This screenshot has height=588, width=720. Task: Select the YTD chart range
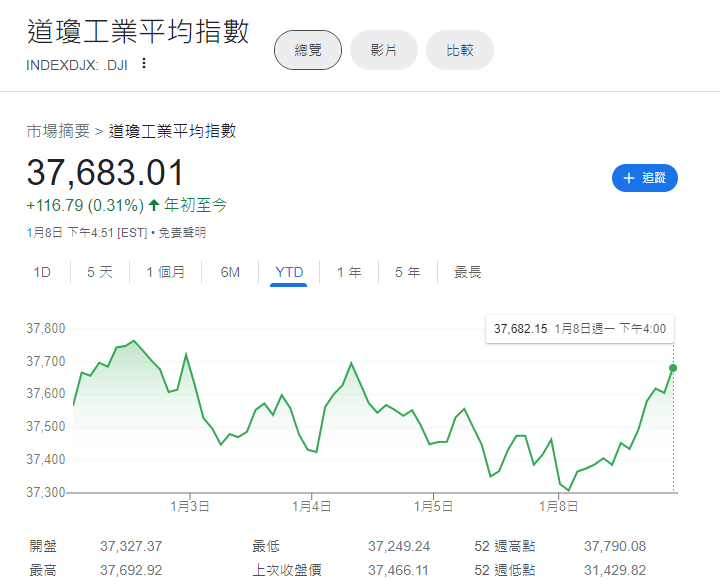click(x=289, y=272)
